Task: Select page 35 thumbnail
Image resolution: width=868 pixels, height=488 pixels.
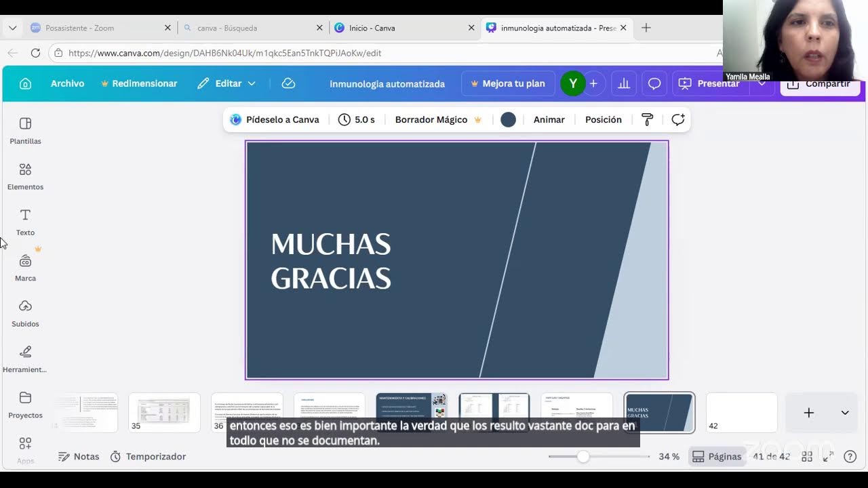Action: 164,412
